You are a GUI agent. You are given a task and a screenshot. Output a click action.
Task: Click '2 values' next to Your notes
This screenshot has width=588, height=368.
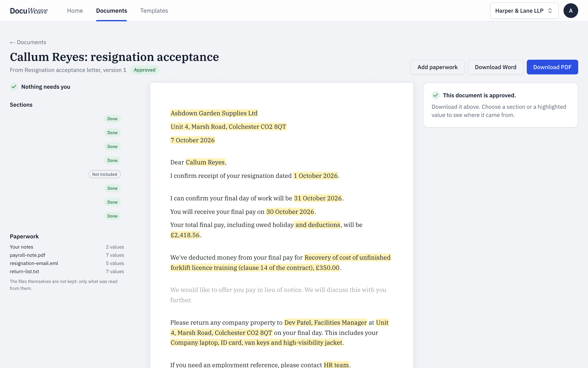pos(115,247)
